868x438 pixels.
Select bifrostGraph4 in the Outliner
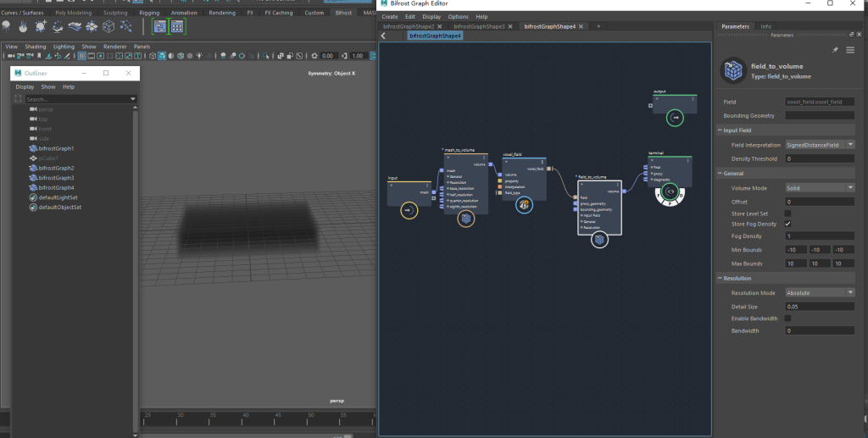coord(56,187)
